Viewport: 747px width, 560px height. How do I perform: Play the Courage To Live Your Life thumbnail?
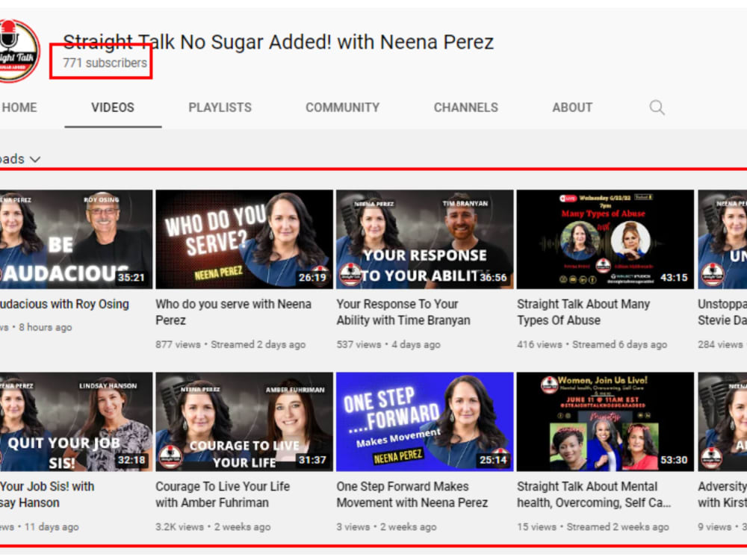244,422
